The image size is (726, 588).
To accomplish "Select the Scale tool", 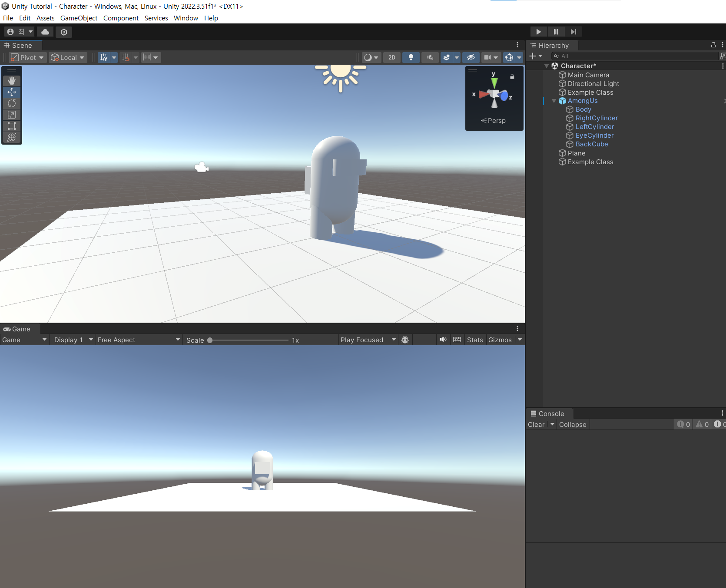I will click(12, 115).
